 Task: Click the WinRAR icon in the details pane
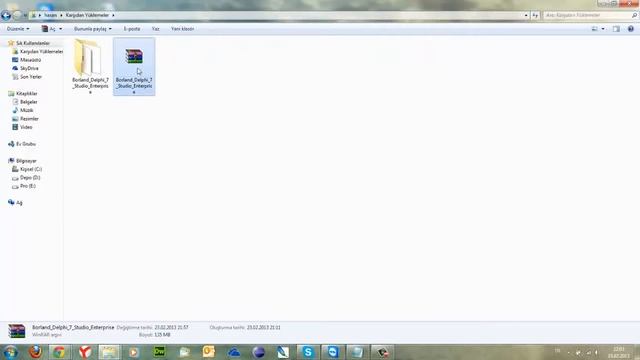[17, 331]
